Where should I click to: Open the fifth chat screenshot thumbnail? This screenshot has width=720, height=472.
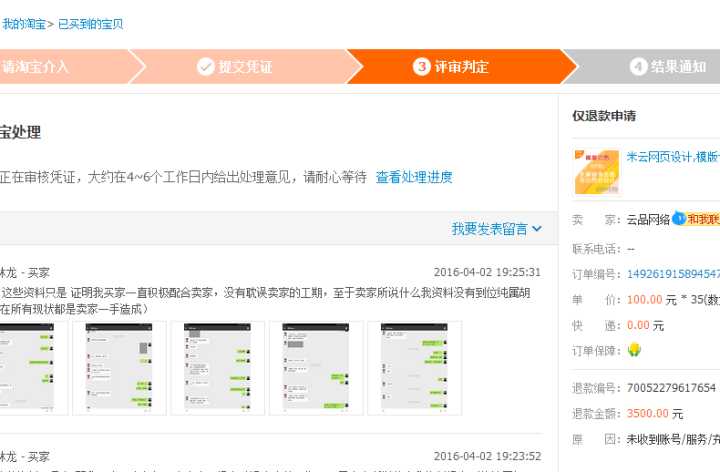[414, 368]
